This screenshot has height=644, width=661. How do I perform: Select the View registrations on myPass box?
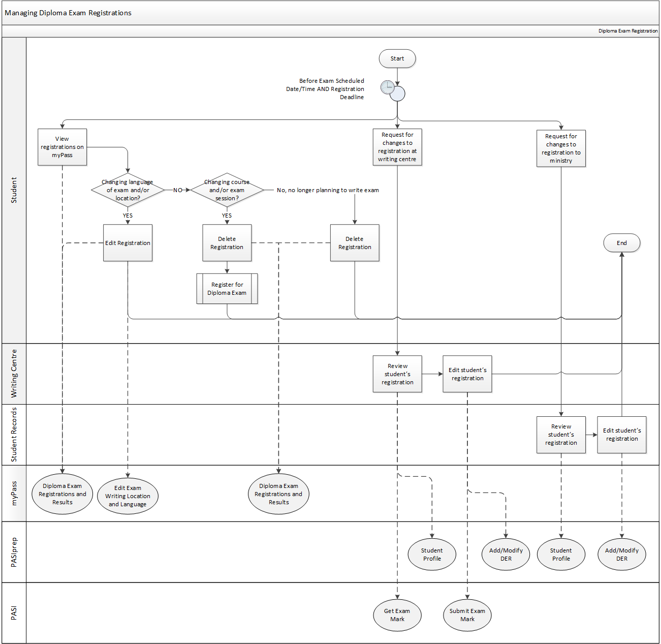[x=62, y=147]
